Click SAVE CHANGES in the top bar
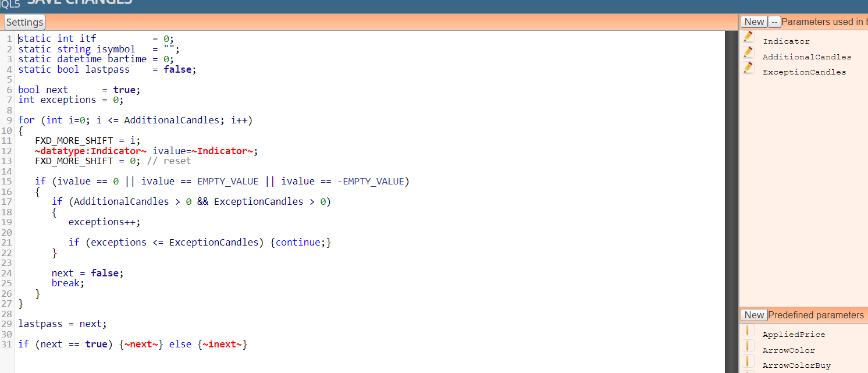 point(80,2)
